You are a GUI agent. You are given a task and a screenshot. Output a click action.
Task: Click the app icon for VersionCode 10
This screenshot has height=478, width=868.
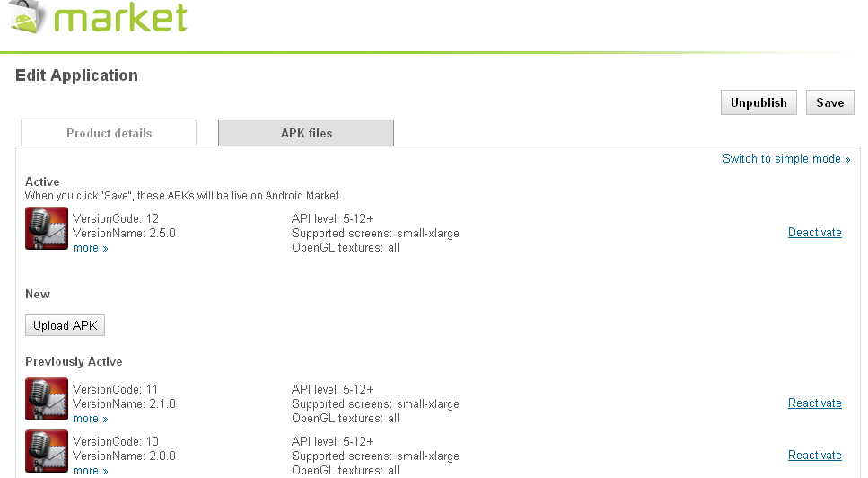[x=47, y=451]
